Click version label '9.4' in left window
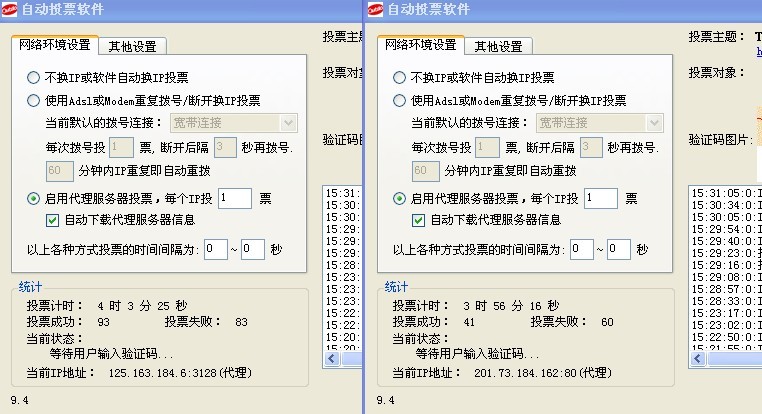Screen dimensions: 762x414 pyautogui.click(x=19, y=400)
